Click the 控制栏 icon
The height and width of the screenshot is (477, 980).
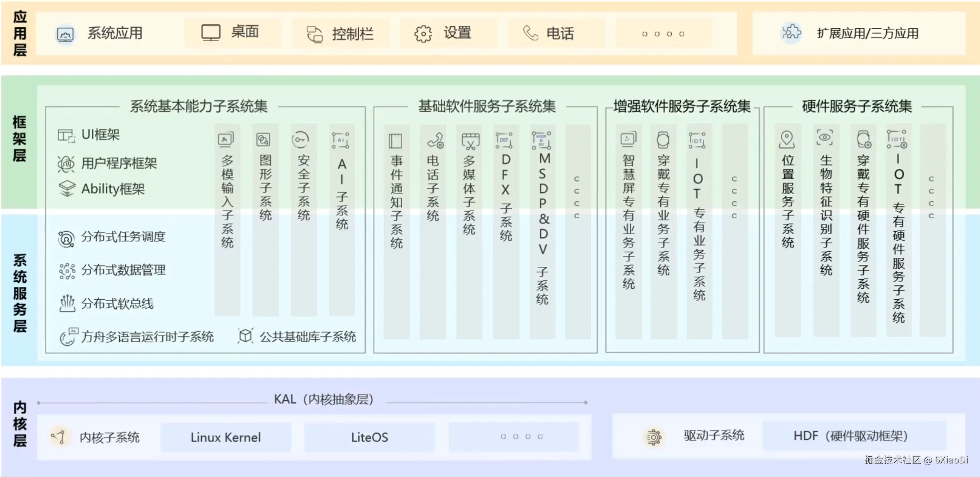315,34
